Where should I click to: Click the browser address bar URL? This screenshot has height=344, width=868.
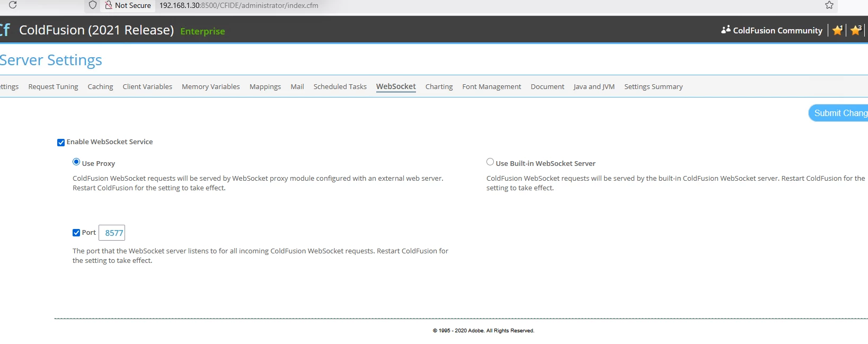click(239, 5)
